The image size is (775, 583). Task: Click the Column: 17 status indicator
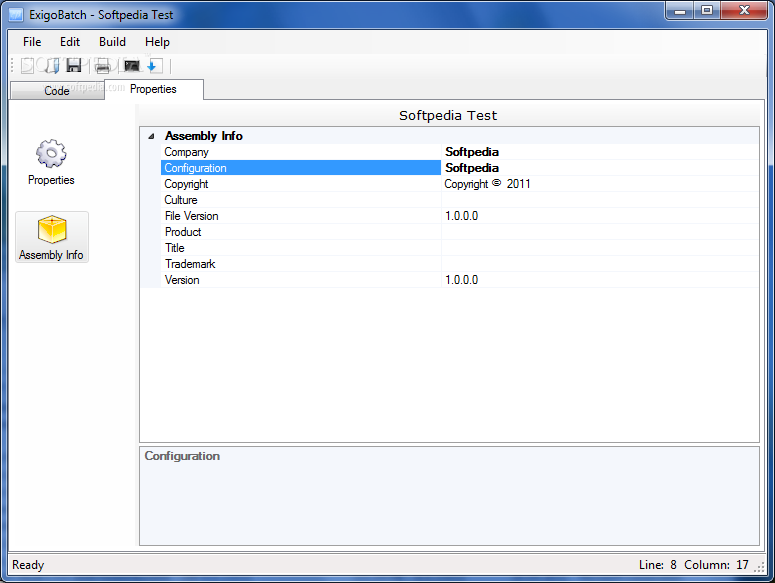(716, 565)
